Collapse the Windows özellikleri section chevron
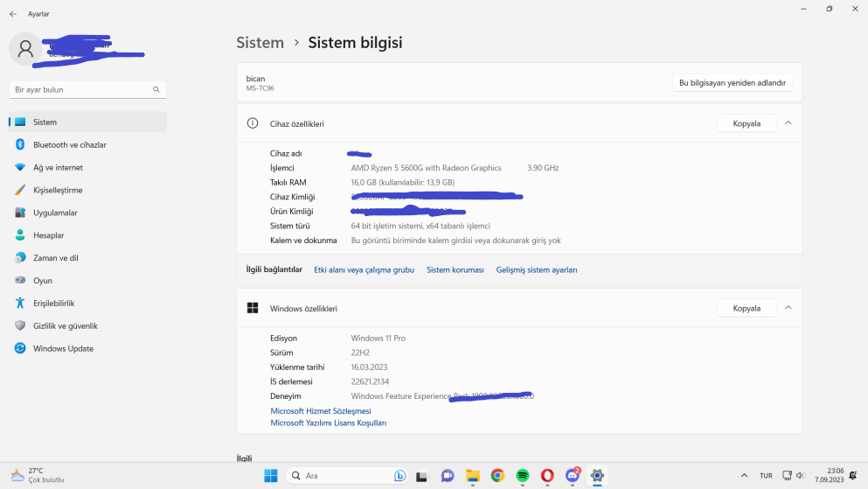 click(x=788, y=307)
